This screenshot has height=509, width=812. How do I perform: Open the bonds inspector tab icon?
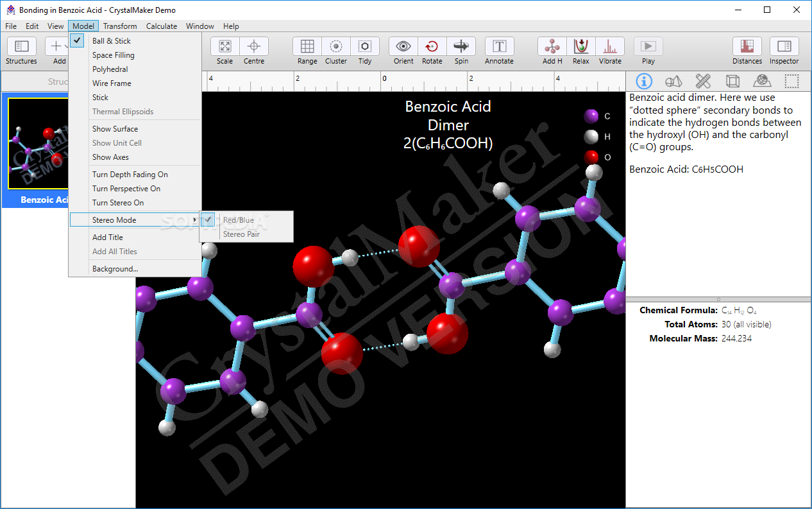coord(703,81)
